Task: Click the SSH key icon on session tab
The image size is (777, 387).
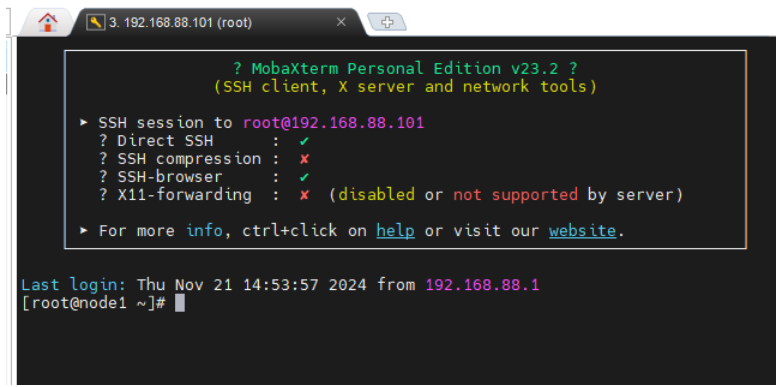Action: [x=96, y=22]
